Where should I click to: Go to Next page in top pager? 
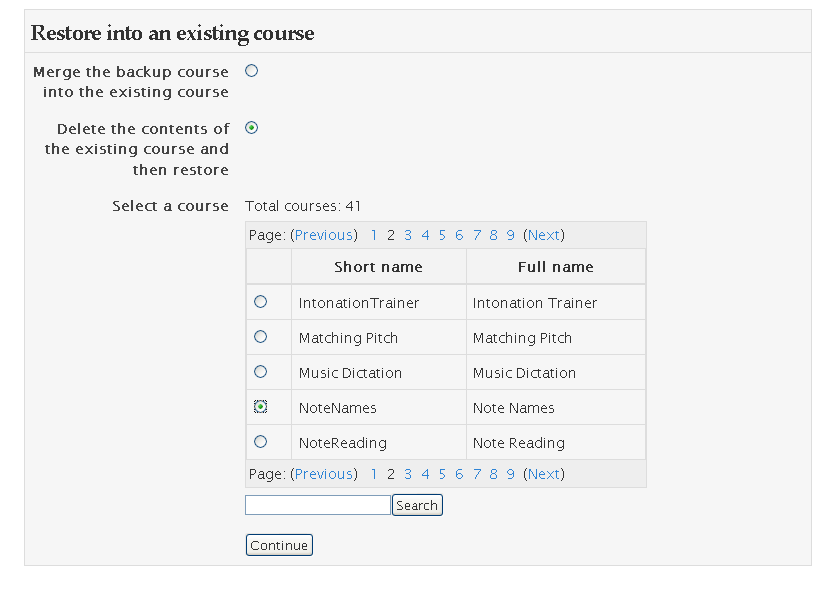click(544, 235)
